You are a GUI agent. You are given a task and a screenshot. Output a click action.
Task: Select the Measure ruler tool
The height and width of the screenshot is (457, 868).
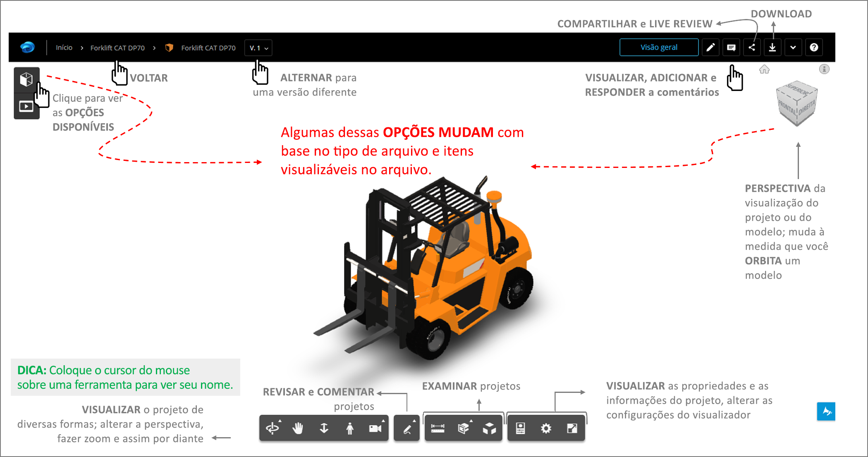438,428
